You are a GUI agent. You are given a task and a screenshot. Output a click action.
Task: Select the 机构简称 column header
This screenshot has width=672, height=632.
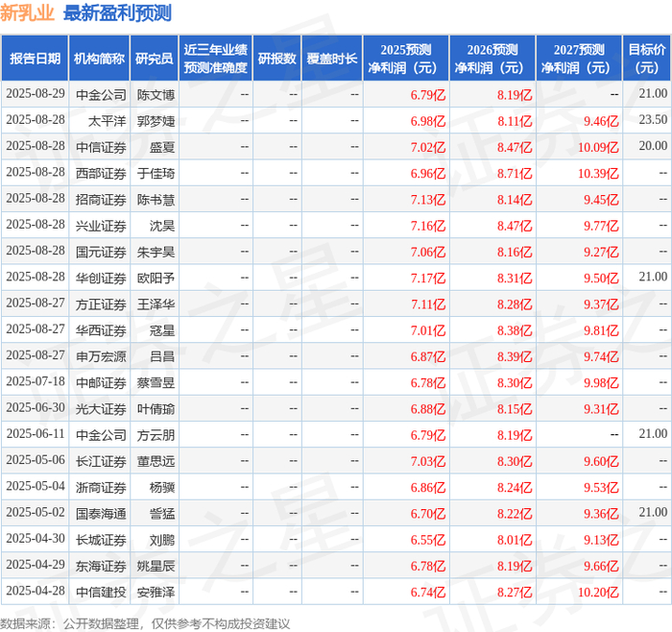pyautogui.click(x=99, y=59)
